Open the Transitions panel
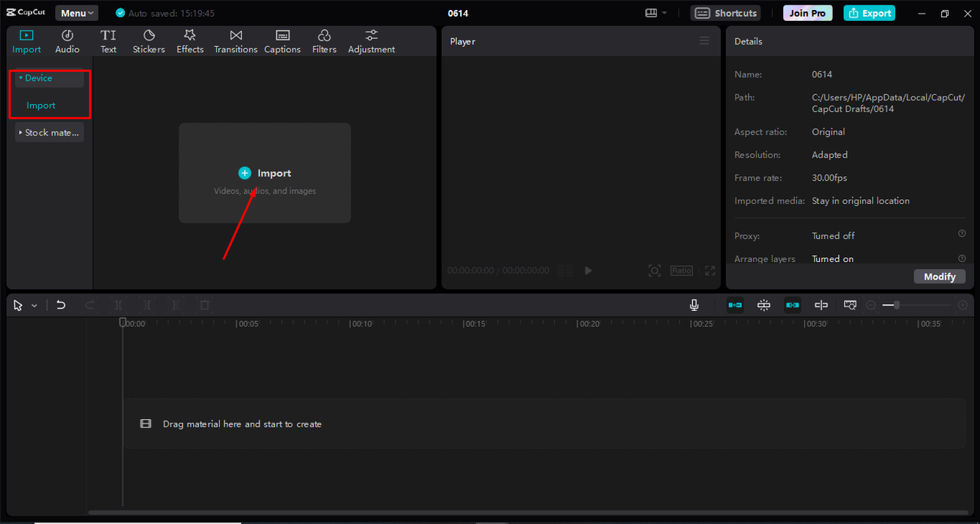 (x=236, y=41)
